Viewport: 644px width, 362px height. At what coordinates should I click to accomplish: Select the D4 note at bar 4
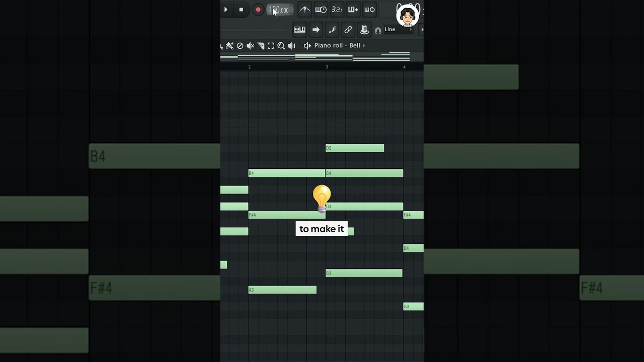point(413,248)
